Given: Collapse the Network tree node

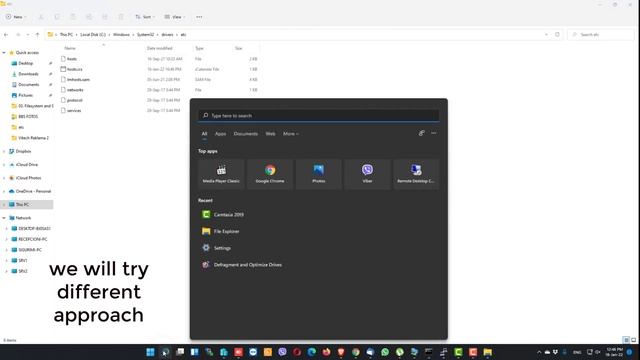Looking at the screenshot, I should click(4, 218).
